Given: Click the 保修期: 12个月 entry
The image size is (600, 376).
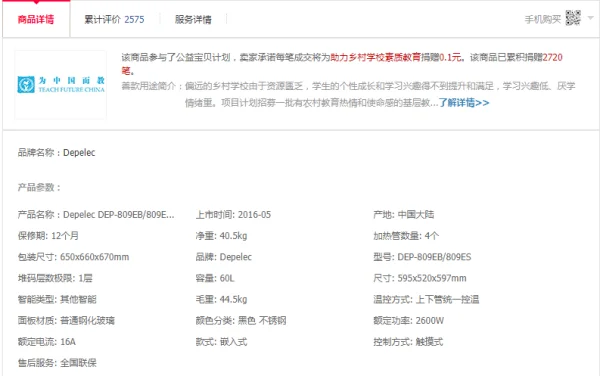Looking at the screenshot, I should pos(48,236).
